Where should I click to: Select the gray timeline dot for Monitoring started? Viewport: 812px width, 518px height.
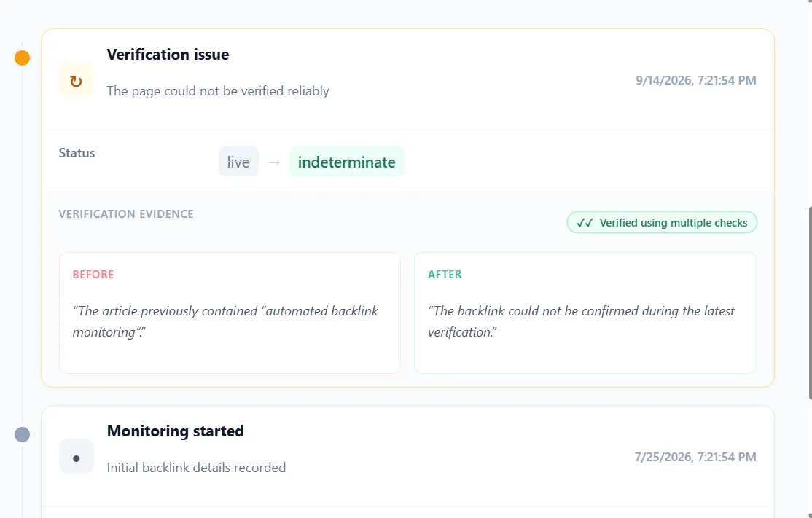point(23,434)
